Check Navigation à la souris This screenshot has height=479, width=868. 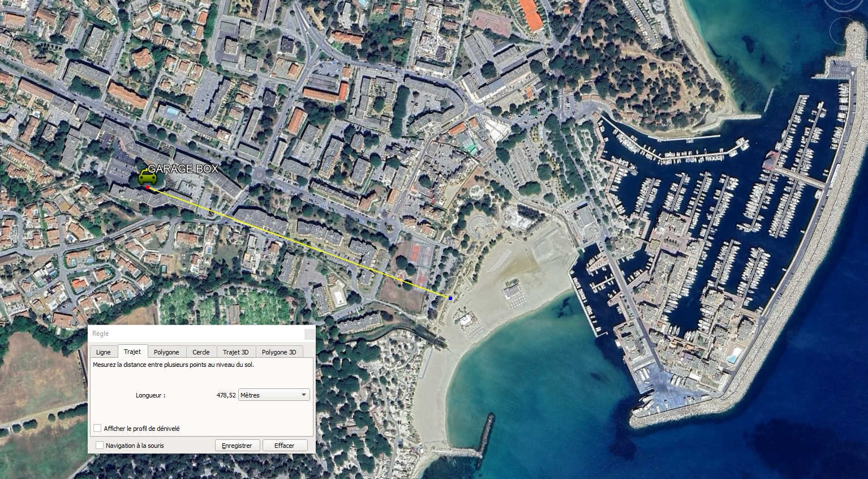[x=100, y=445]
